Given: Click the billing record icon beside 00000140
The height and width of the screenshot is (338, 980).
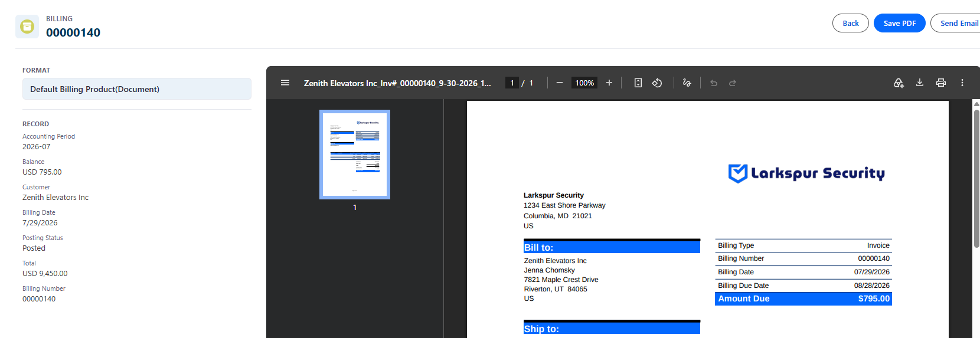Looking at the screenshot, I should pos(27,27).
